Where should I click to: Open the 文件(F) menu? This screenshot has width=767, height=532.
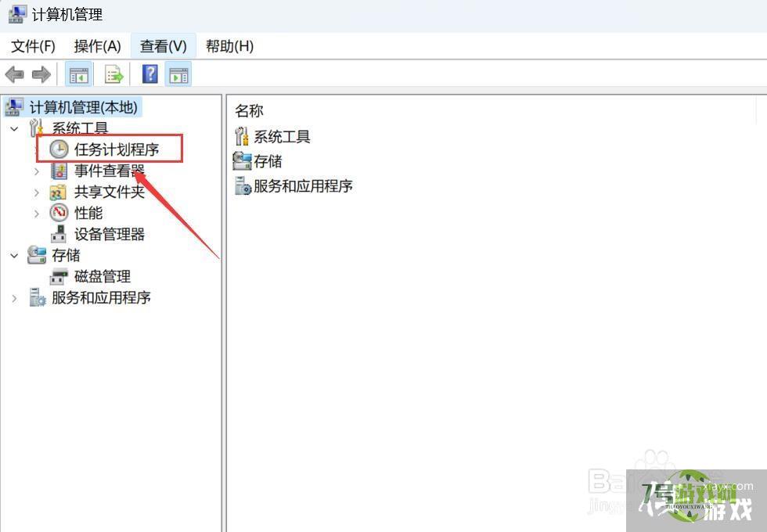point(33,46)
